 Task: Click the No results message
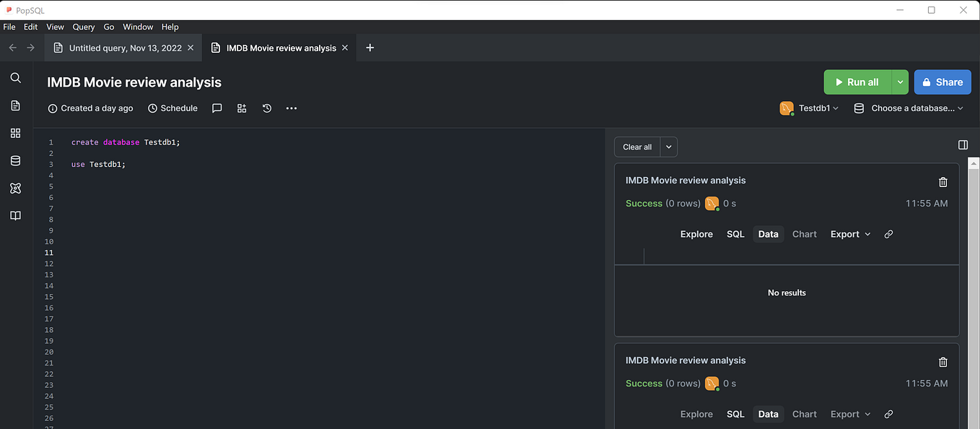click(787, 292)
